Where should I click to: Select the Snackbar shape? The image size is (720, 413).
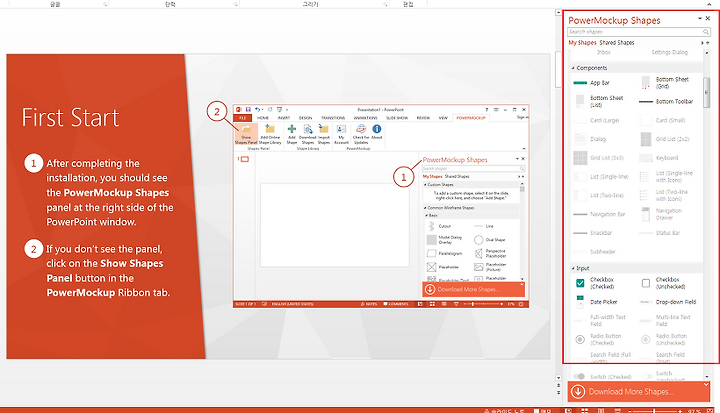tap(593, 233)
